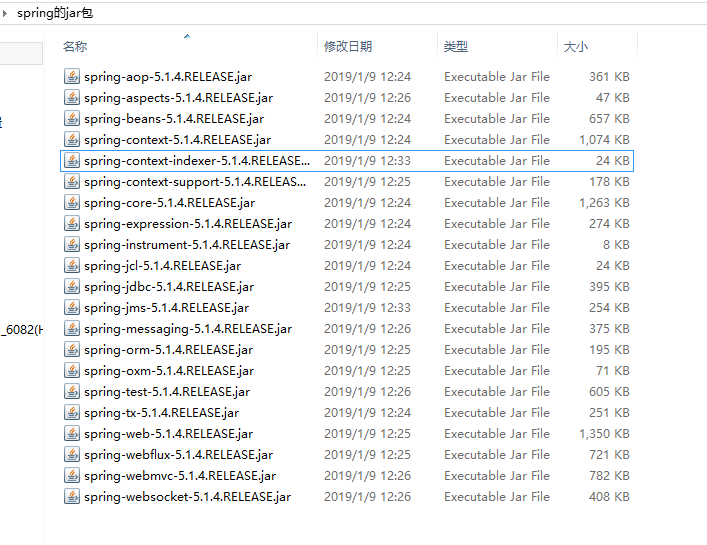This screenshot has width=707, height=545.
Task: Click the spring-aspects jar file icon
Action: pos(72,97)
